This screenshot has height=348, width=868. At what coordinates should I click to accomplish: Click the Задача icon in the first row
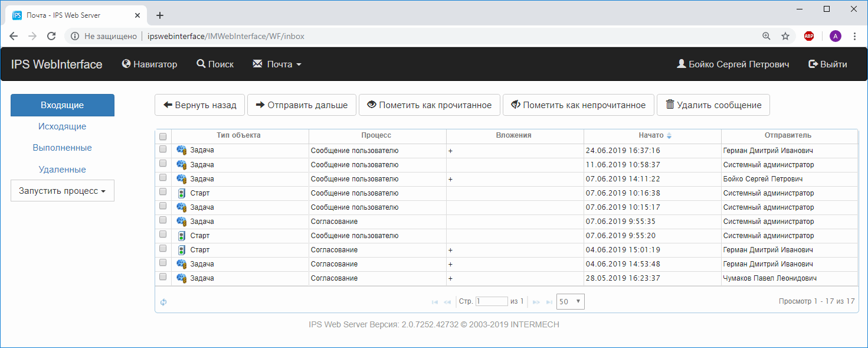tap(182, 151)
